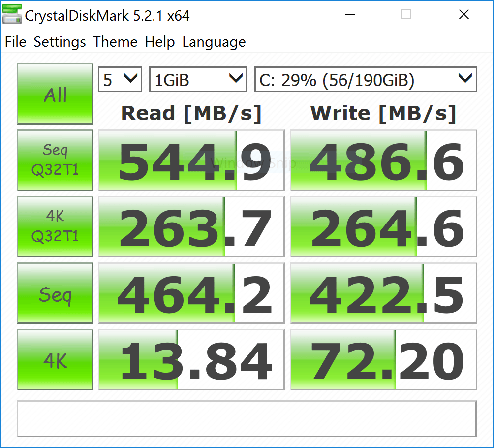Image resolution: width=494 pixels, height=448 pixels.
Task: Open the drive selector showing C: 29%
Action: [x=366, y=79]
